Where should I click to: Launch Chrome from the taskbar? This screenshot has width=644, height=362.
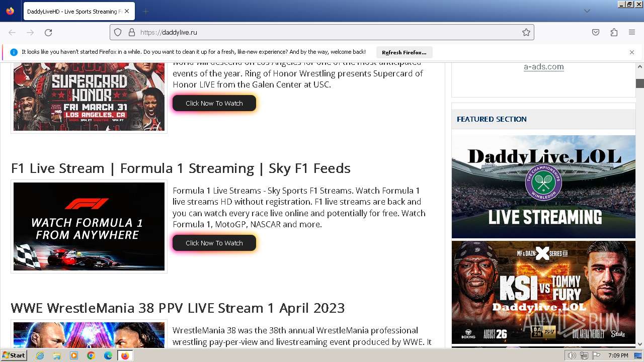click(x=91, y=355)
